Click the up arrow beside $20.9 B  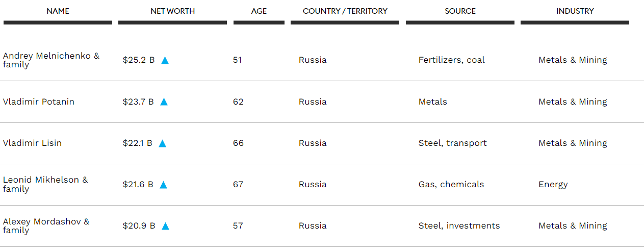coord(165,226)
